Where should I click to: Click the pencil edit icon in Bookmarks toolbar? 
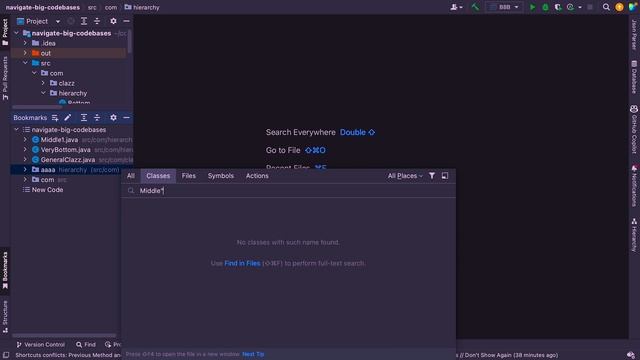67,118
